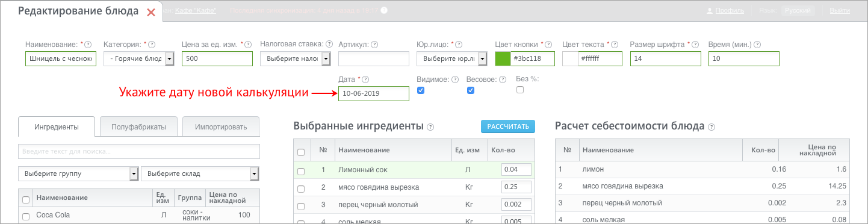Click the date field 10-06-2019
The width and height of the screenshot is (868, 224).
pyautogui.click(x=374, y=93)
